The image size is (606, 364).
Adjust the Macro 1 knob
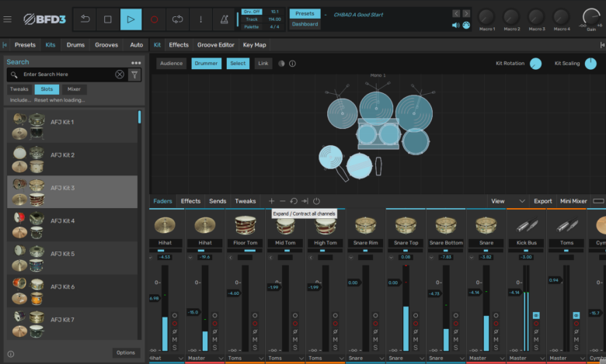[x=486, y=17]
